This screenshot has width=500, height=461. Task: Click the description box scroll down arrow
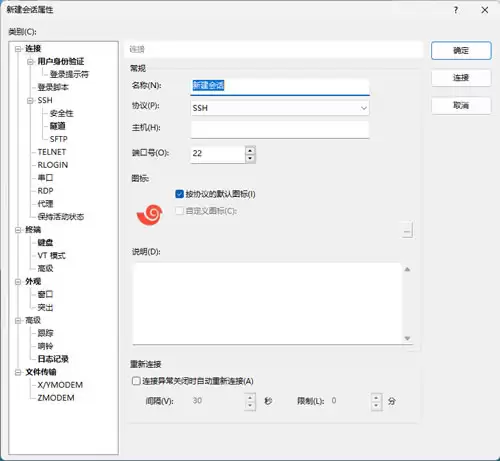point(407,338)
